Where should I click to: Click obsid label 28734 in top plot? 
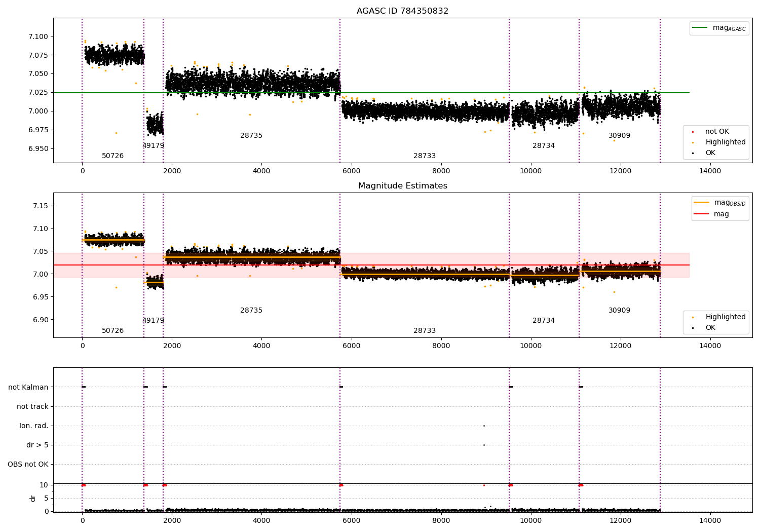(544, 146)
